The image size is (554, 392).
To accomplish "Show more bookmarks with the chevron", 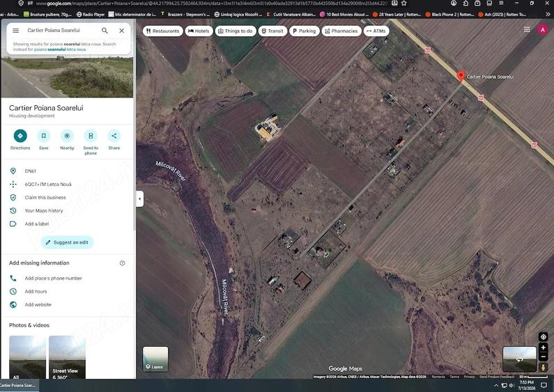I will pos(548,15).
